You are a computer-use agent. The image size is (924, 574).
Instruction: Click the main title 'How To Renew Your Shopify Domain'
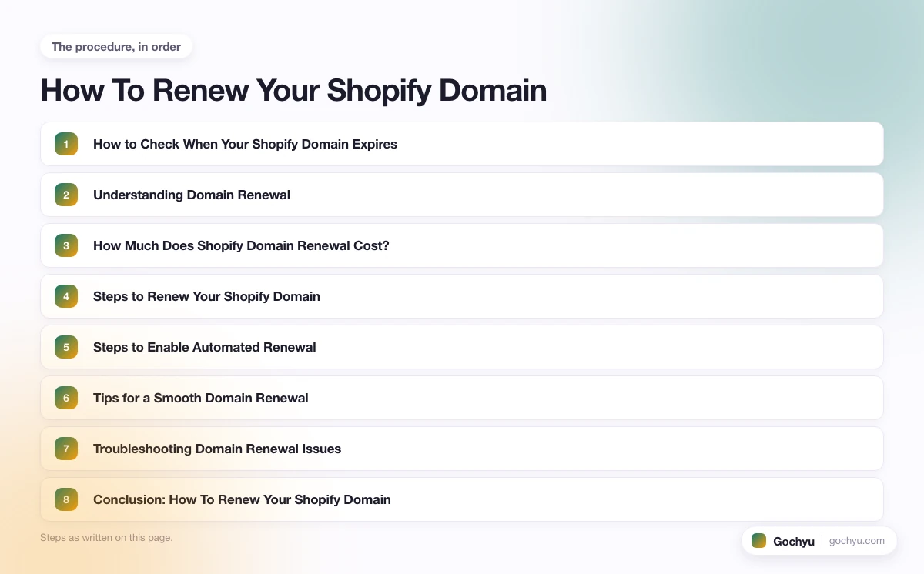pos(293,91)
